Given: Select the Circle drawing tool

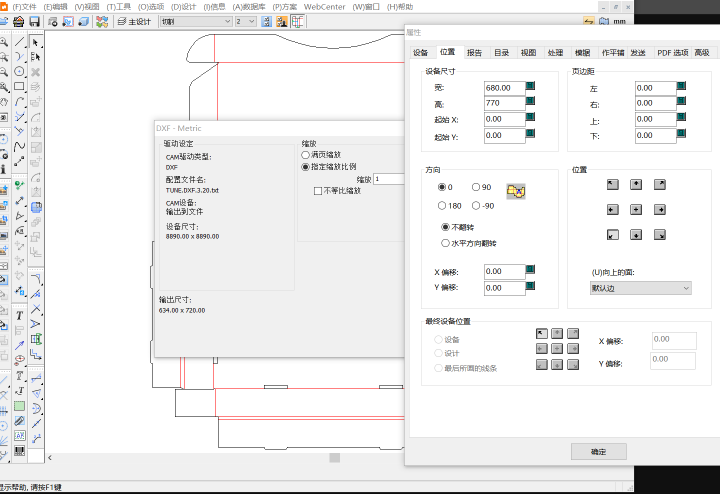Looking at the screenshot, I should click(x=19, y=72).
